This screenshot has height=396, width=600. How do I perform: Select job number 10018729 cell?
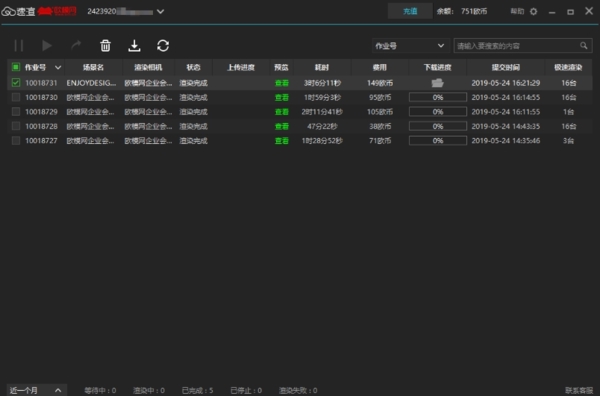click(41, 112)
